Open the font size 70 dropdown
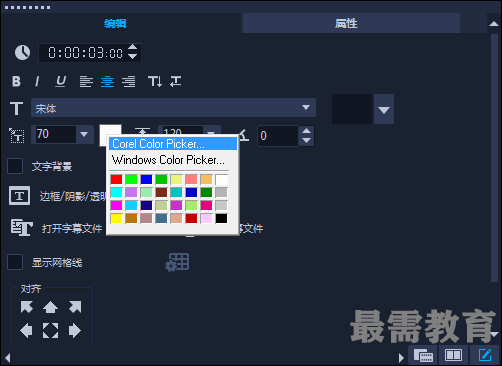 click(x=84, y=134)
